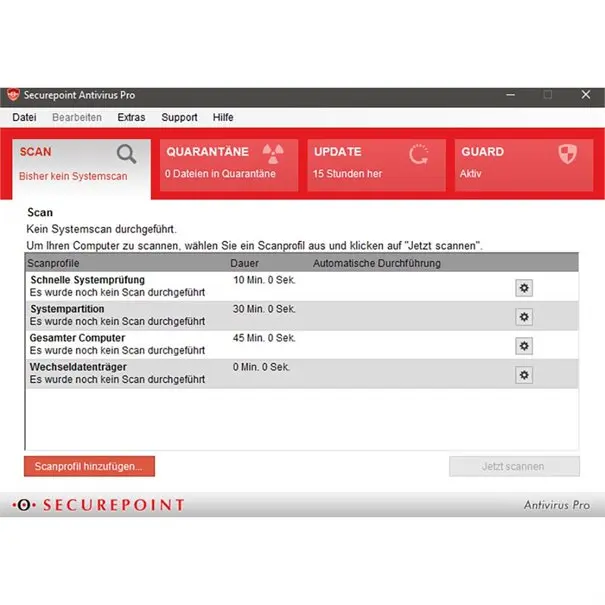Switch to the GUARD tab heading

[483, 152]
